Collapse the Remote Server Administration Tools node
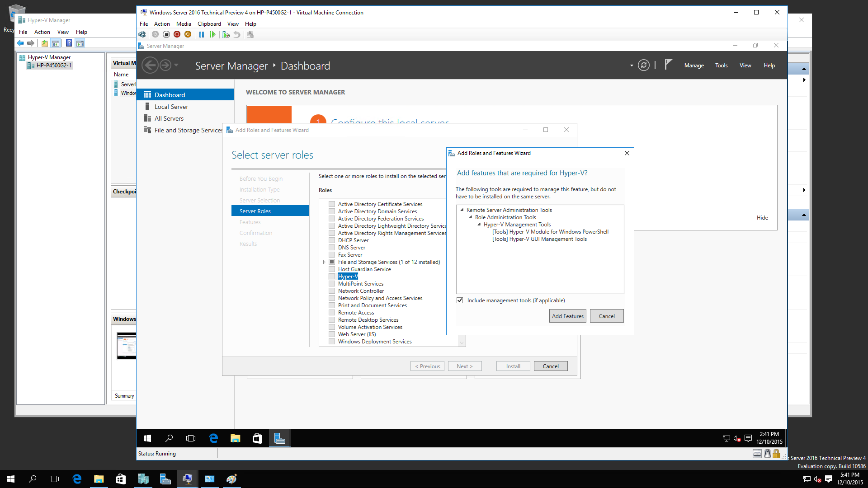The width and height of the screenshot is (868, 488). click(462, 210)
